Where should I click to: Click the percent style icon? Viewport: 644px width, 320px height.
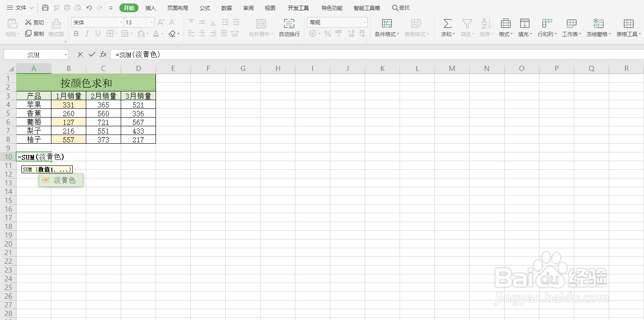pos(327,34)
